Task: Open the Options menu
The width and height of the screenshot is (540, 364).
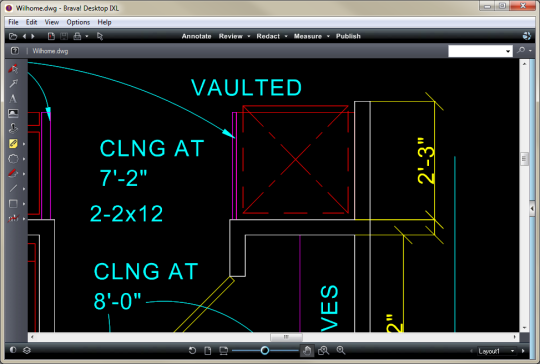Action: click(x=78, y=22)
